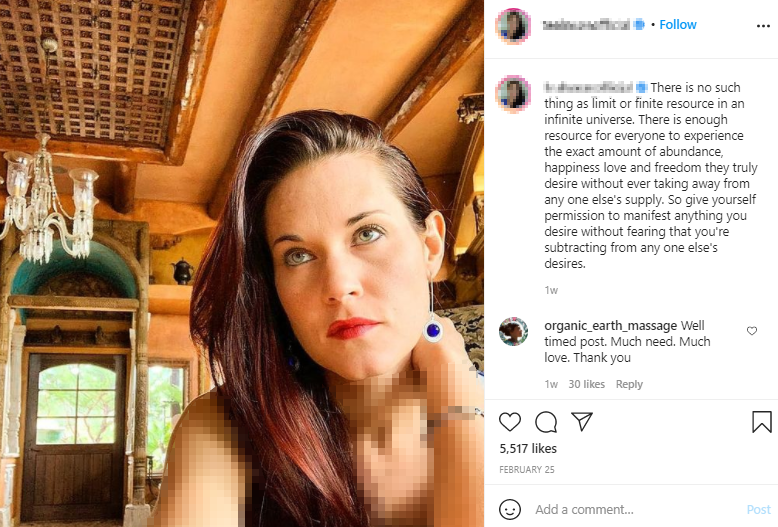The height and width of the screenshot is (527, 778).
Task: Focus the Add a comment field
Action: pyautogui.click(x=630, y=509)
